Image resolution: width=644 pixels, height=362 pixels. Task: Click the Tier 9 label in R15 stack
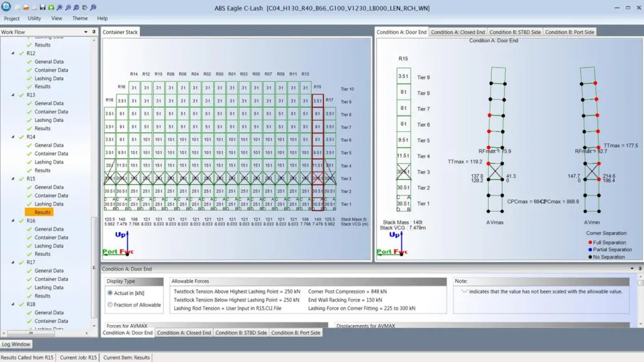[x=423, y=77]
